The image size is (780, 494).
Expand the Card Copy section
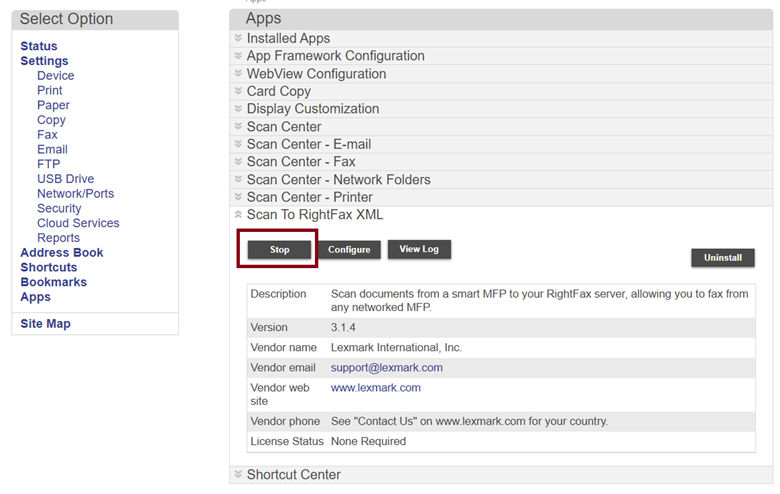click(278, 91)
